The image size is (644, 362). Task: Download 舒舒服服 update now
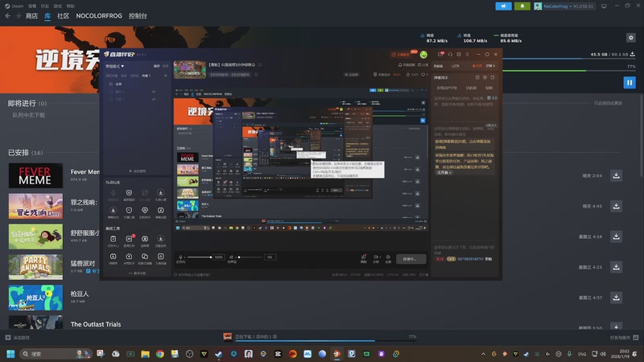616,237
